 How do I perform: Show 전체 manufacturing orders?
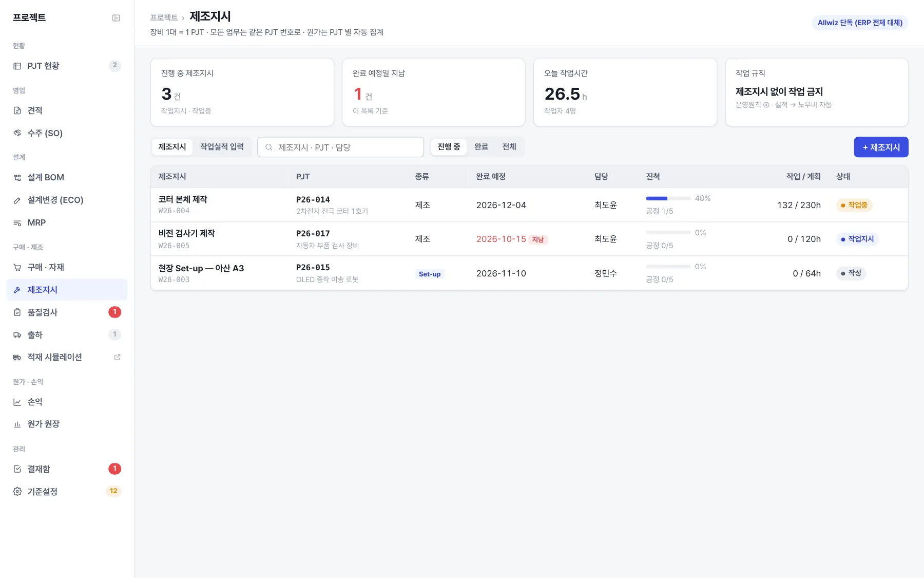[x=509, y=147]
